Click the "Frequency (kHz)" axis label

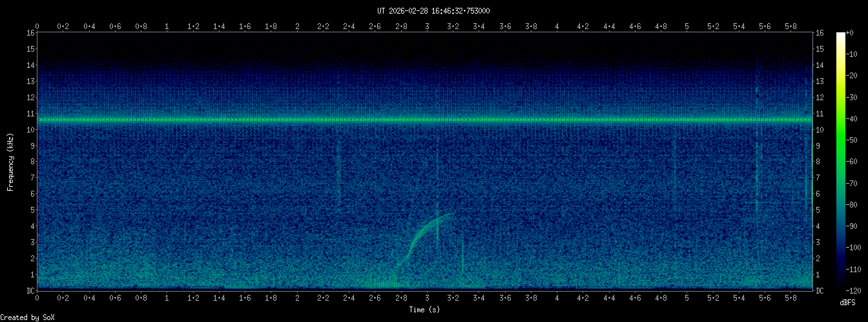[x=10, y=162]
